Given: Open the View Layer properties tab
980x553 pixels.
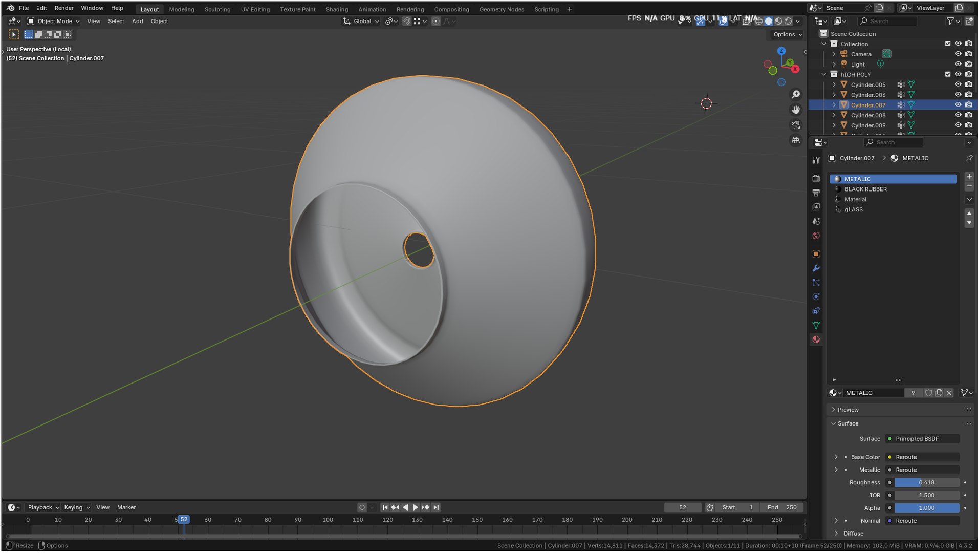Looking at the screenshot, I should 816,207.
